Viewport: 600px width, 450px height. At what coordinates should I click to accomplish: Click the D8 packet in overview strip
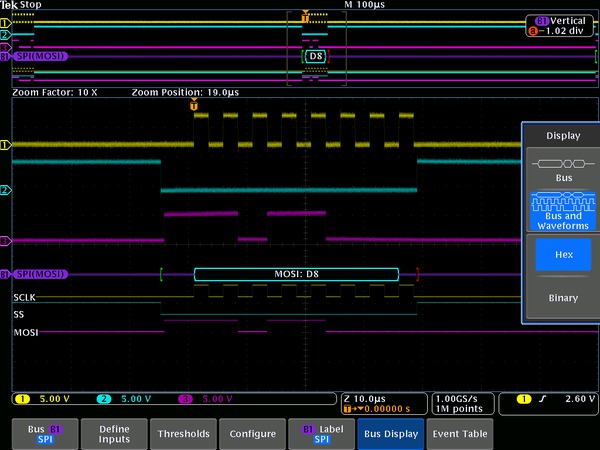[x=315, y=57]
